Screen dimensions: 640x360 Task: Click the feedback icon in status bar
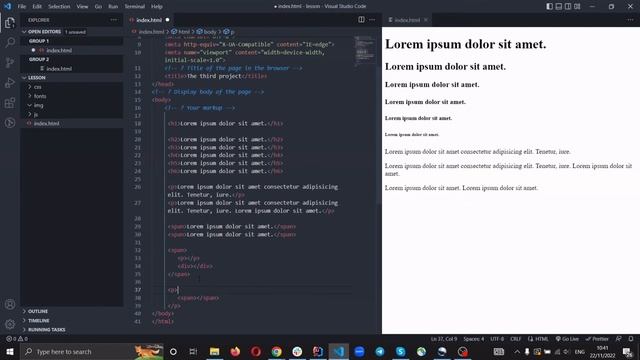[619, 339]
